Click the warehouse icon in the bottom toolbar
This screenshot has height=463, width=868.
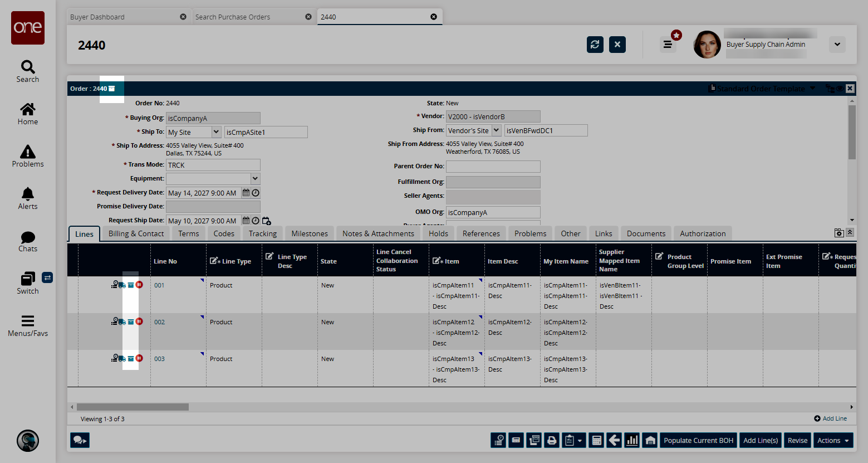pos(650,440)
